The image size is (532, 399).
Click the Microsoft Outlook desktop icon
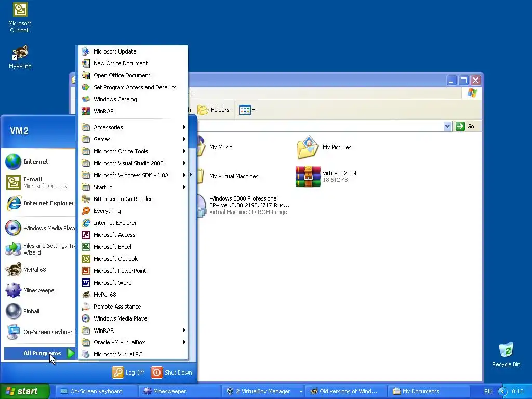click(x=20, y=18)
